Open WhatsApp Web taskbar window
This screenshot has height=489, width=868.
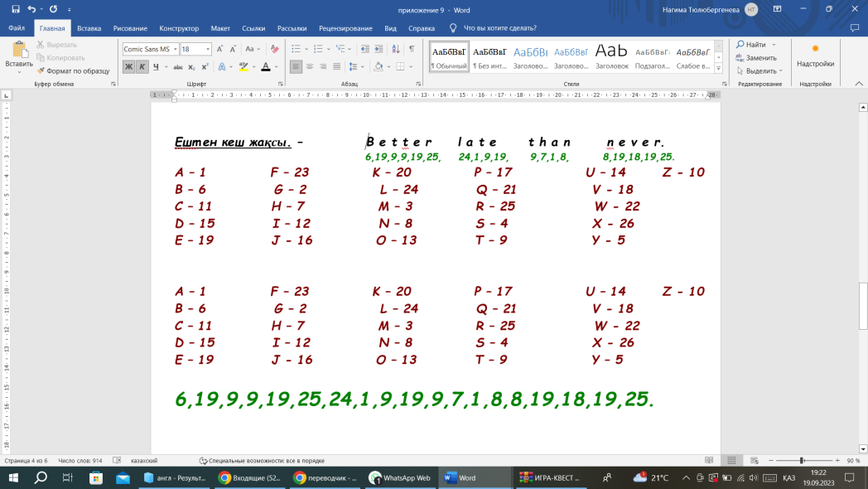click(400, 477)
